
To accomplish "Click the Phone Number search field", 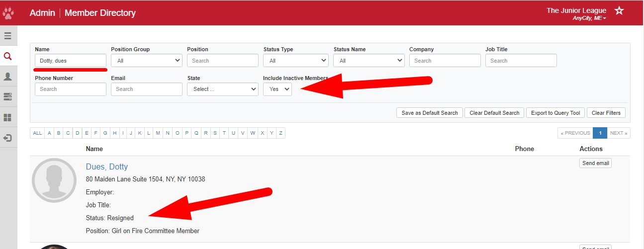I will coord(71,89).
